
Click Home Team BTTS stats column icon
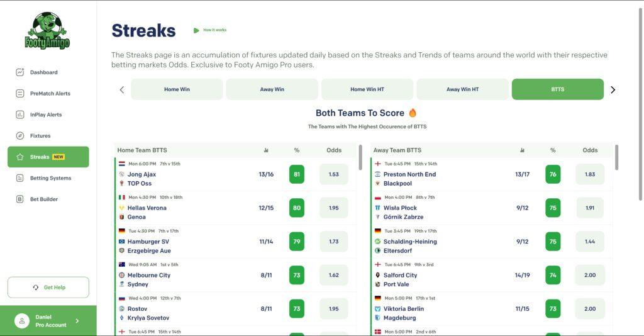tap(266, 150)
